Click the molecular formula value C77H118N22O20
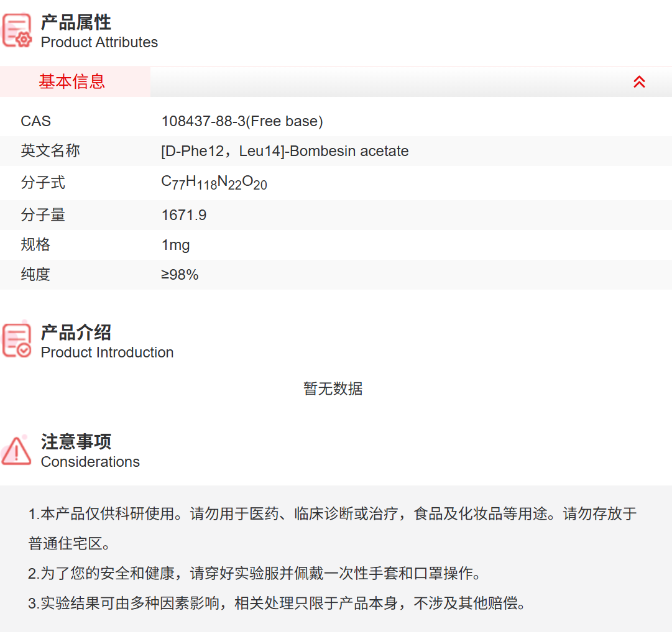This screenshot has height=634, width=672. tap(214, 182)
